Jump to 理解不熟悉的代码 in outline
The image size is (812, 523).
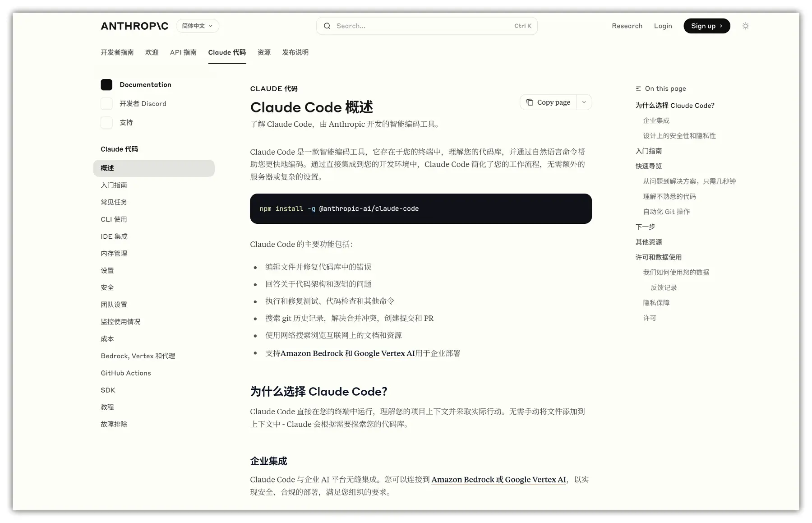(669, 197)
